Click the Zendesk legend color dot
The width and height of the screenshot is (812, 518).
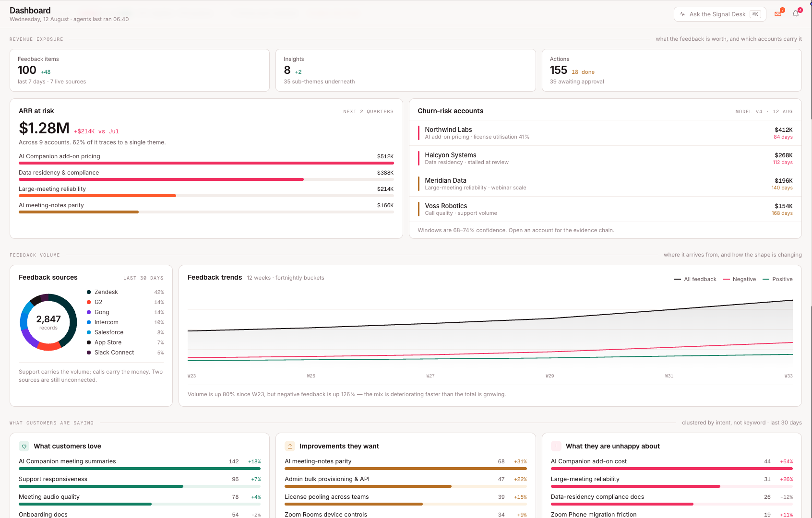(89, 292)
